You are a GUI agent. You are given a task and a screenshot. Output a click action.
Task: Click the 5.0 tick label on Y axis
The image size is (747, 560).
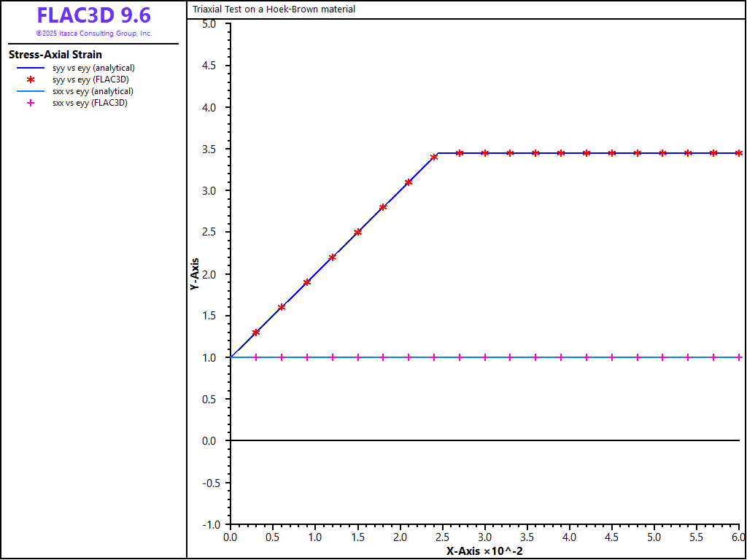(209, 24)
